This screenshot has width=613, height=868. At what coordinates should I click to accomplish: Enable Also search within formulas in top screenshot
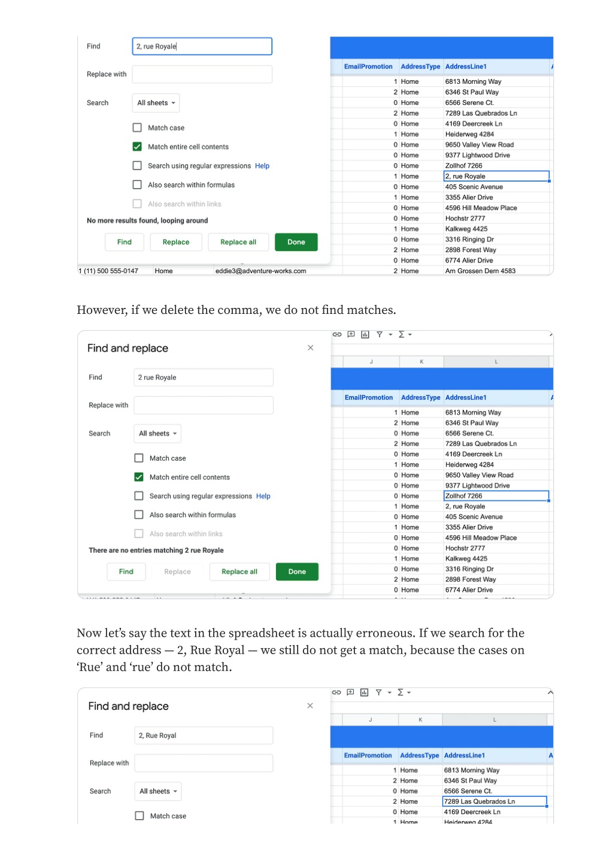137,185
